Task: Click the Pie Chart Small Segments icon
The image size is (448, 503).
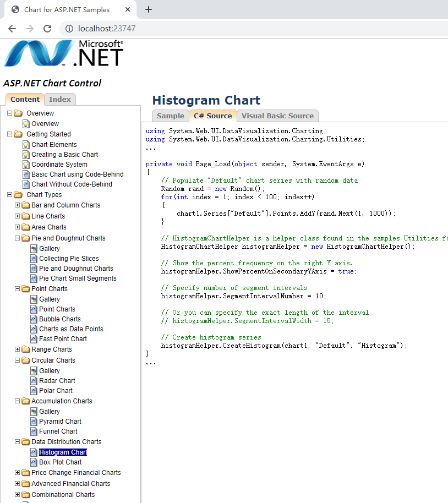Action: pos(34,278)
